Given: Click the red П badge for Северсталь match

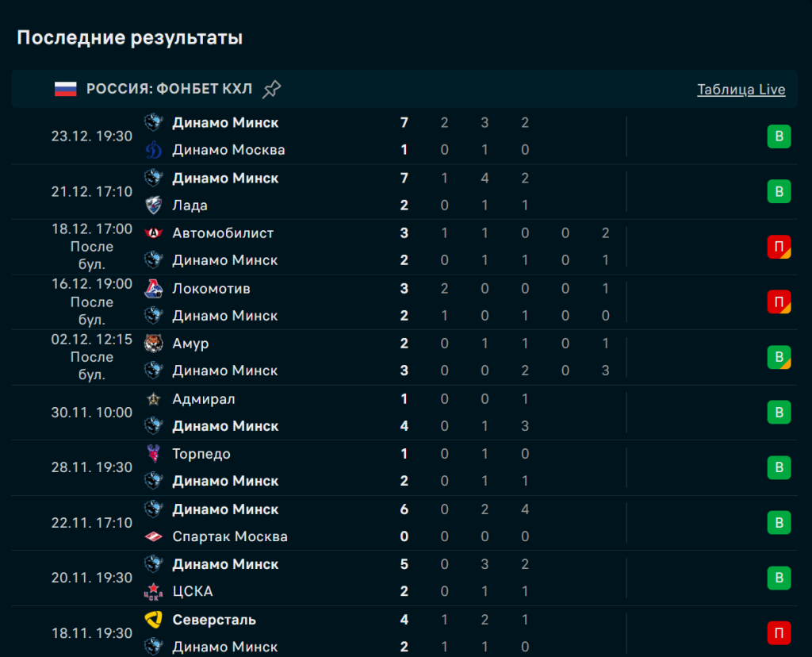Looking at the screenshot, I should coord(779,633).
